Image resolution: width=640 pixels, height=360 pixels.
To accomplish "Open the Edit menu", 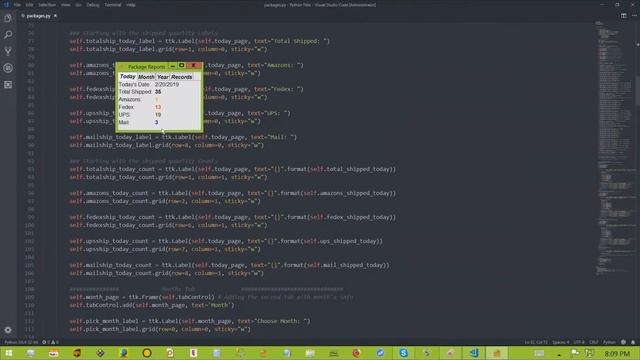I will [x=29, y=5].
